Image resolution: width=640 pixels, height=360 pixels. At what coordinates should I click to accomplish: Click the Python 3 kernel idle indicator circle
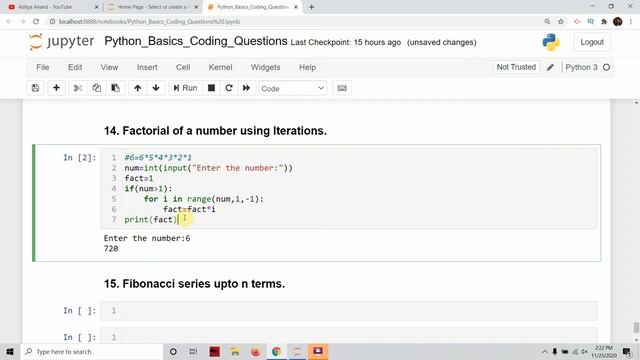click(x=607, y=67)
